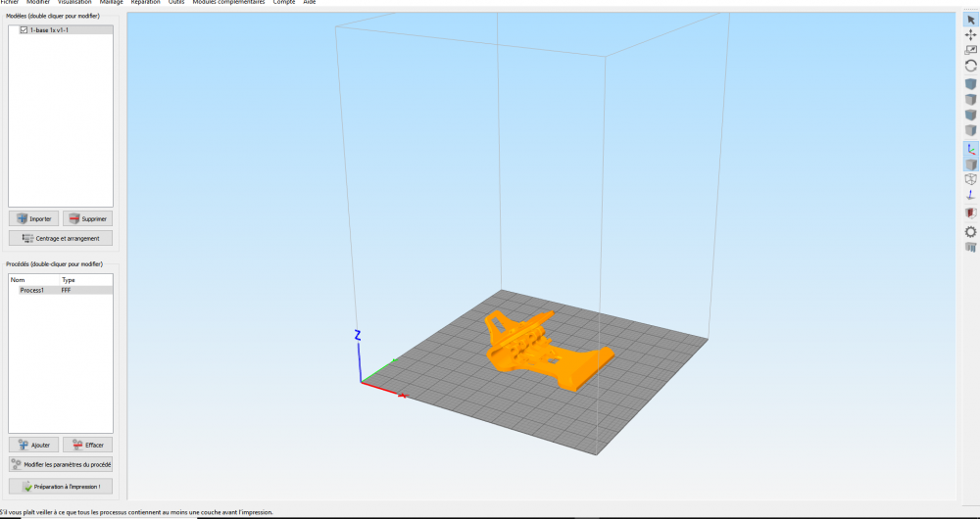Select the normal selection arrow tool
Screen dimensions: 980x519
coord(970,20)
